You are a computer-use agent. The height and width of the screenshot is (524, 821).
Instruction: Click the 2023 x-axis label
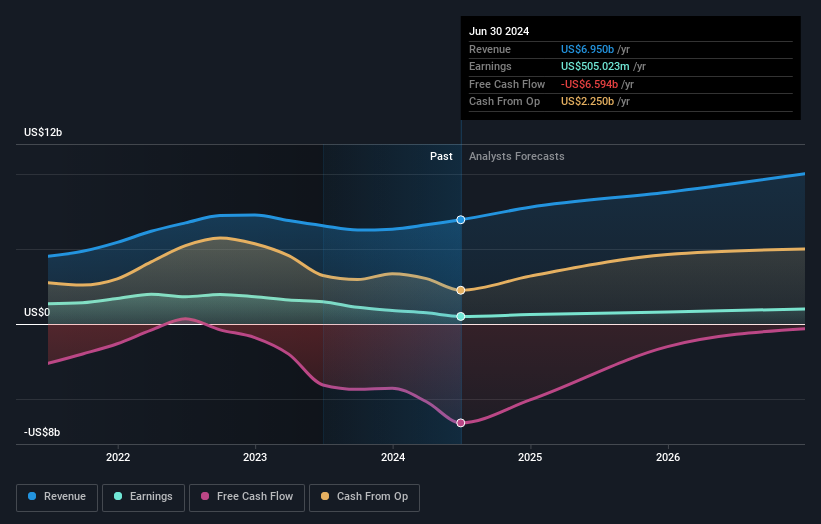tap(255, 457)
